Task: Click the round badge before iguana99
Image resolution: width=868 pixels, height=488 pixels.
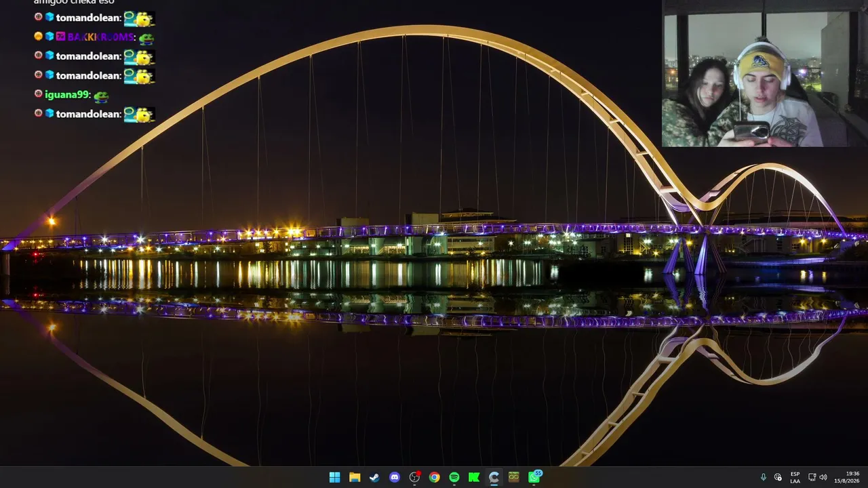Action: 38,94
